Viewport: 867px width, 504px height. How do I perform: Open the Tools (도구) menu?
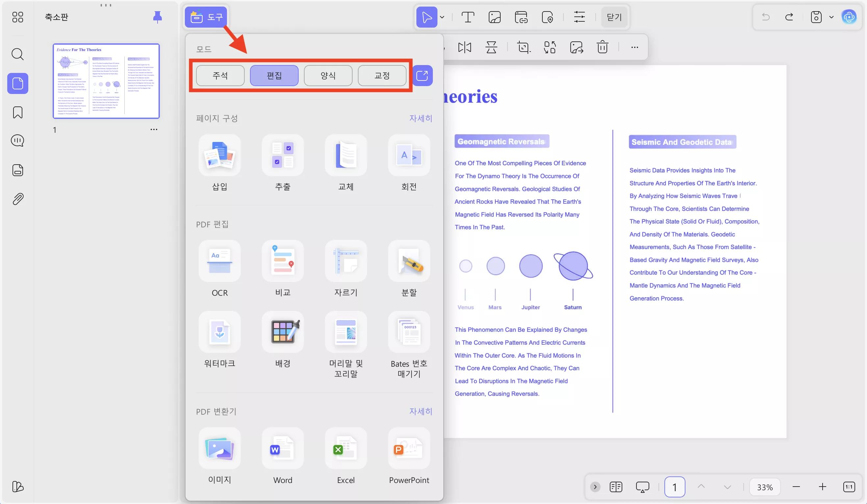point(206,17)
